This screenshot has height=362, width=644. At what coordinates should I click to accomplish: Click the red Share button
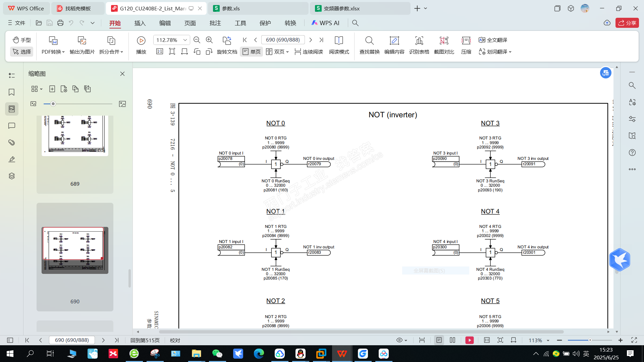click(x=627, y=23)
